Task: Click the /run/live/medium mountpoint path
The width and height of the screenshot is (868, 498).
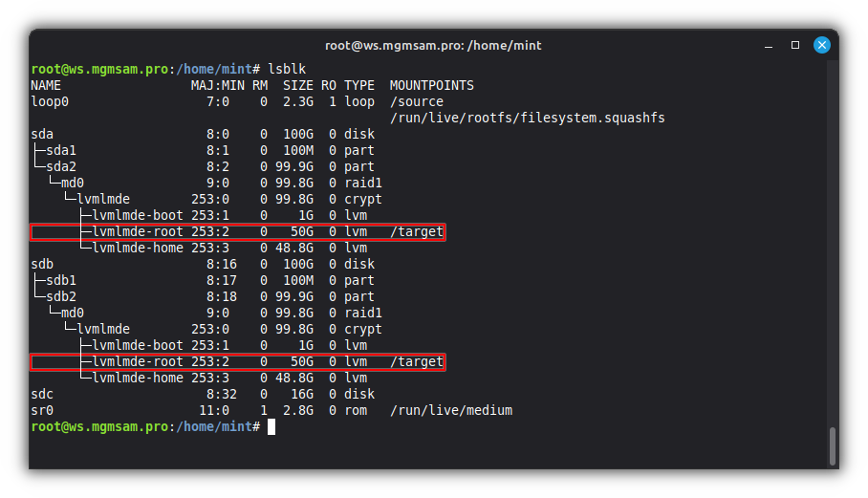Action: [x=450, y=410]
